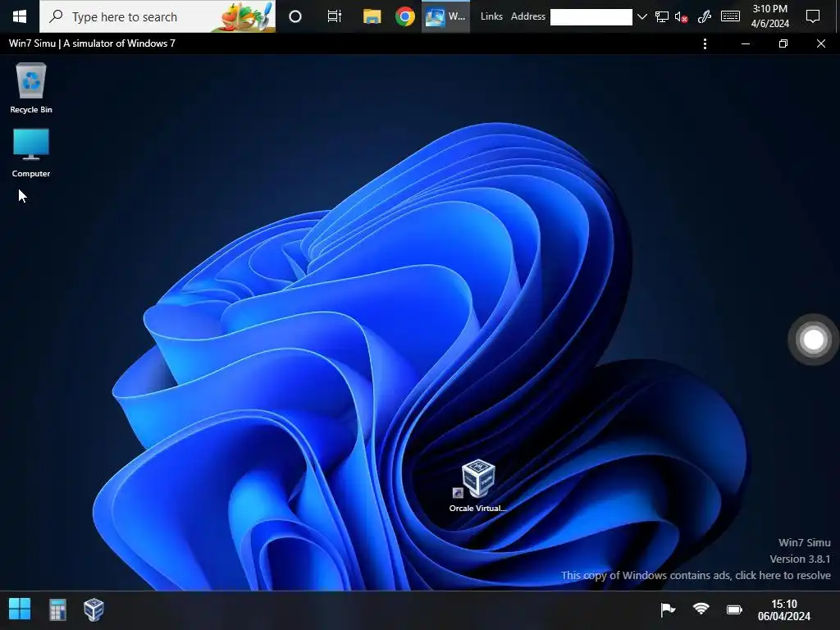Click the ads notice link to resolve
The width and height of the screenshot is (840, 630).
point(696,575)
